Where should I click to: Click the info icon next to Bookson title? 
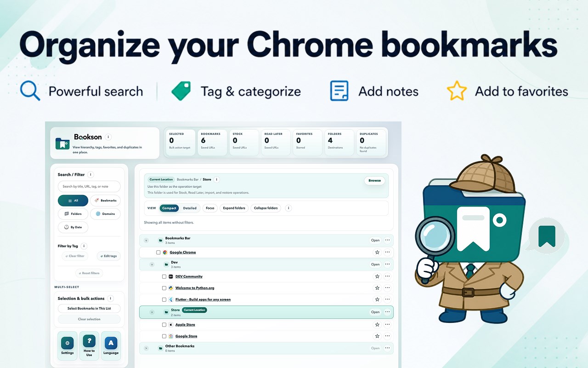pyautogui.click(x=108, y=137)
